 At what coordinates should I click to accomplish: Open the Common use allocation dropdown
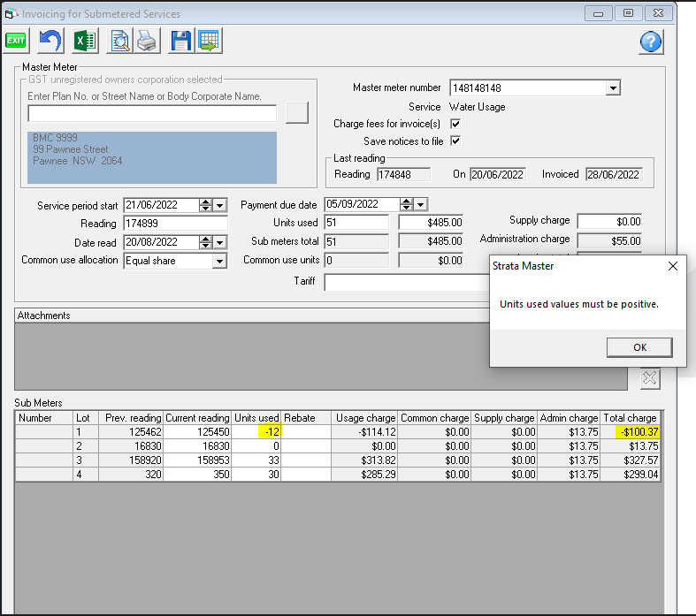pos(219,261)
